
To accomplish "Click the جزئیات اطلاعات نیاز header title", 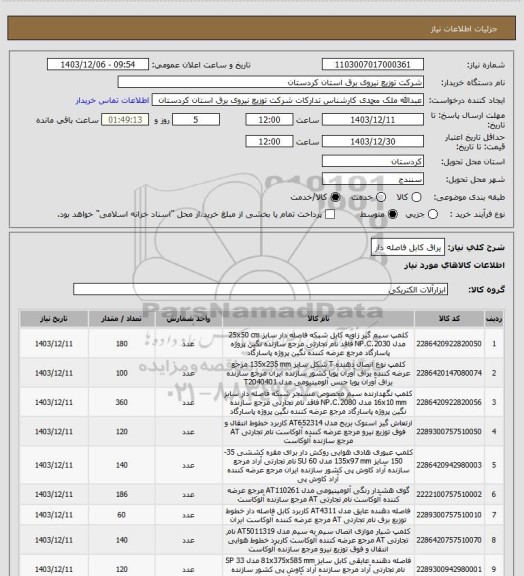I will 464,29.
